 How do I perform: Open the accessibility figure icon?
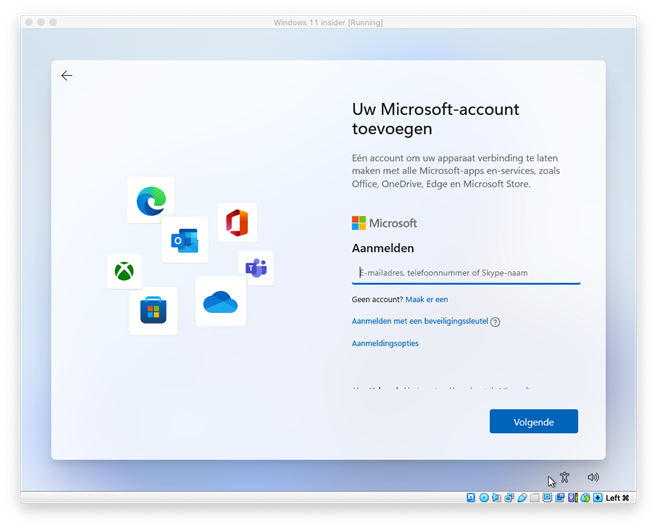[565, 477]
